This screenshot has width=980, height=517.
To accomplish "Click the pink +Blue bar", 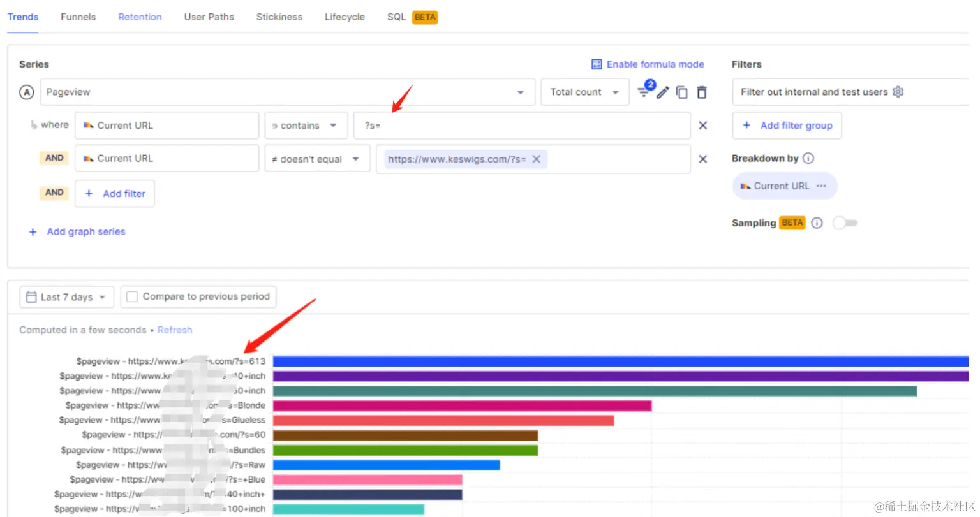I will click(x=367, y=479).
